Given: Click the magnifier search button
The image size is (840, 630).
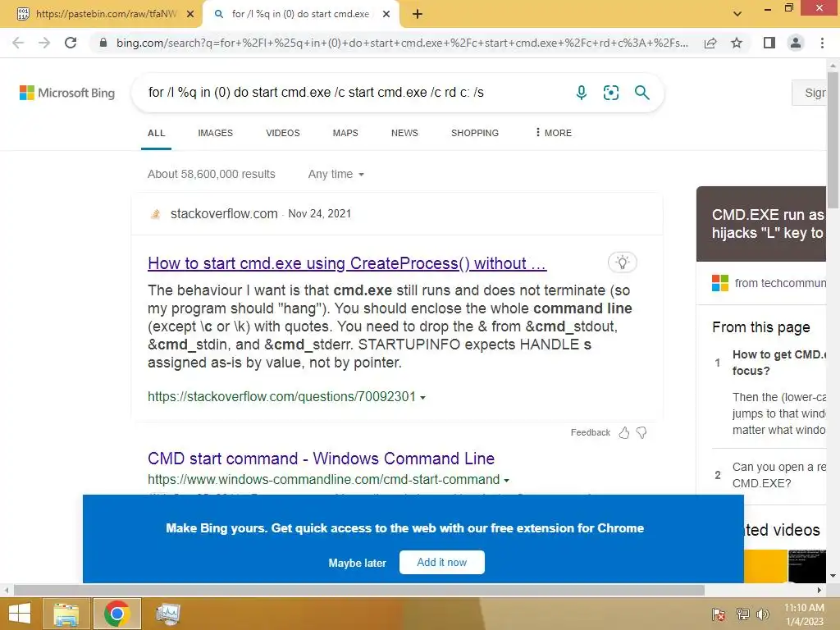Looking at the screenshot, I should [641, 93].
